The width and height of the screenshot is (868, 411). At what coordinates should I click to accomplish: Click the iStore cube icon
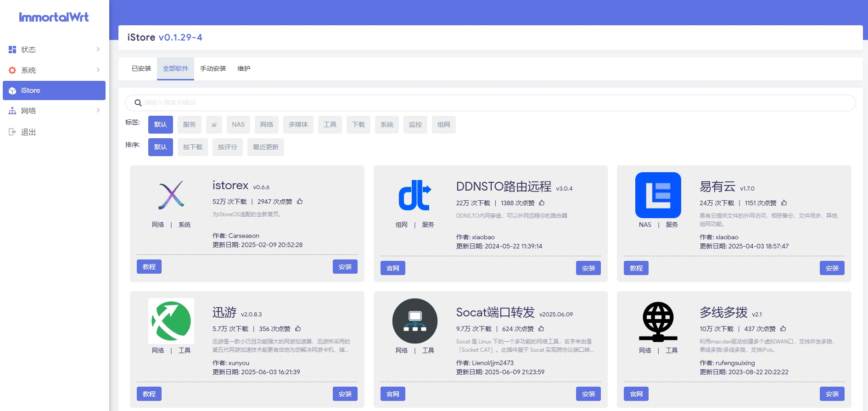tap(12, 91)
